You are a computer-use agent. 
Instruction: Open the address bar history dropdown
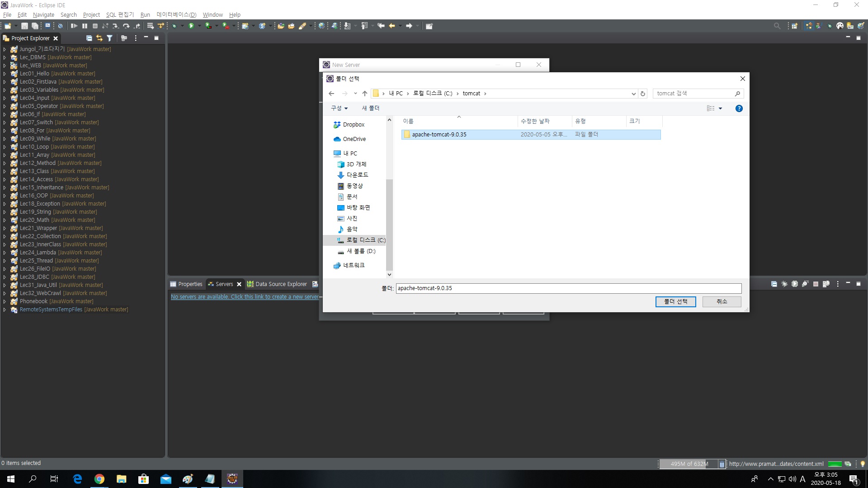click(633, 94)
